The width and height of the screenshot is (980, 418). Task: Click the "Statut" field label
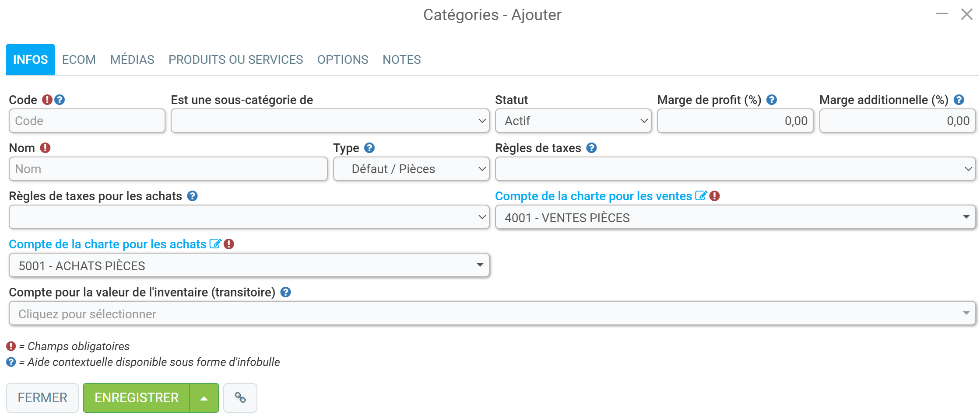[512, 100]
